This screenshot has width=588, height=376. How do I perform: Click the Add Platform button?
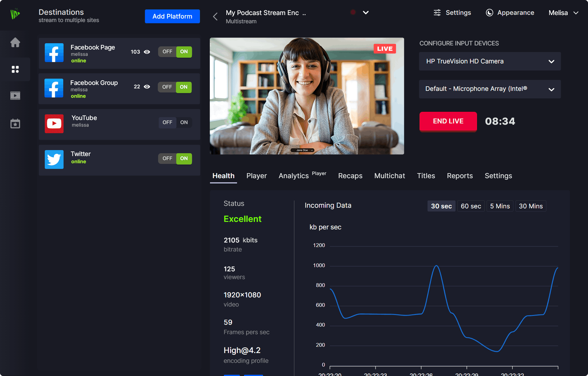172,16
